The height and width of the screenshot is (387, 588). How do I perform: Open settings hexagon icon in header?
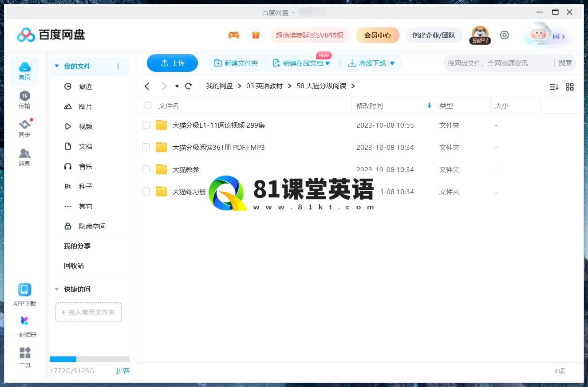(x=505, y=35)
